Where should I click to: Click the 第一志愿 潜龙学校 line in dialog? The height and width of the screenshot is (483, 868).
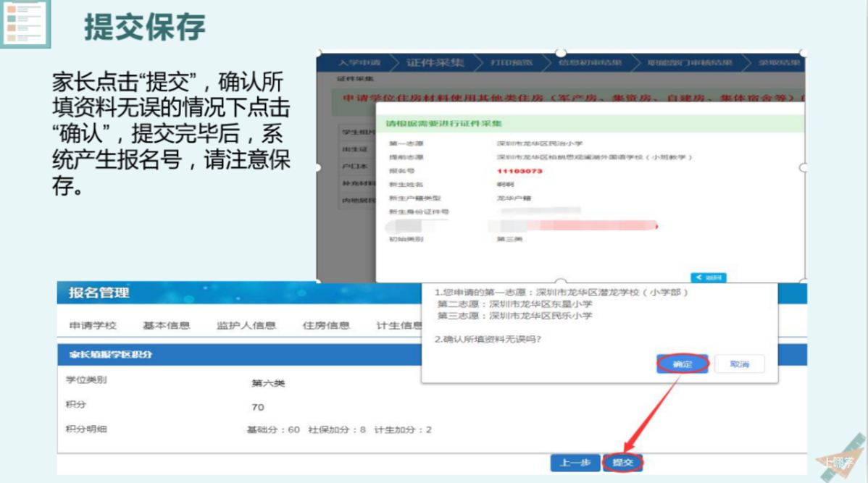(x=561, y=292)
